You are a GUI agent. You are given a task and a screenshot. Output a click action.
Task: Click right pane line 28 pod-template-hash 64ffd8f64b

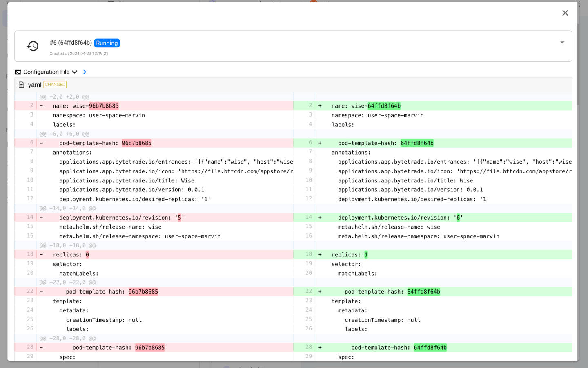pyautogui.click(x=433, y=348)
